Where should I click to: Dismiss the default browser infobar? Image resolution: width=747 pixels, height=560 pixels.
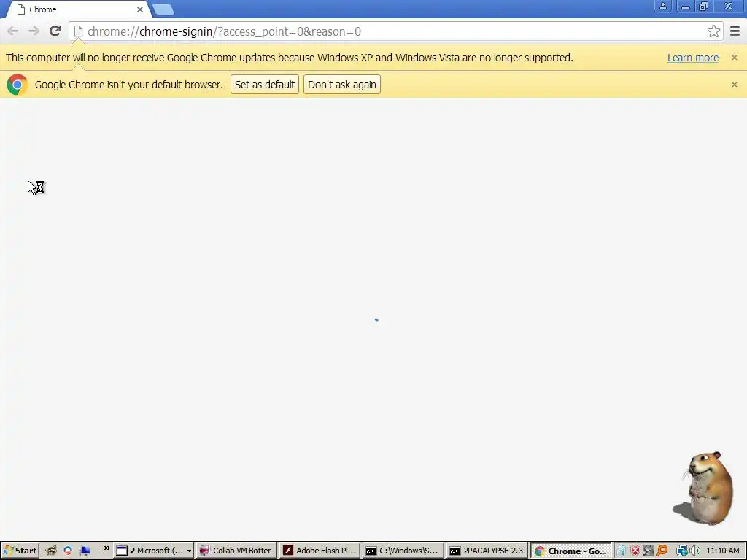pos(734,85)
